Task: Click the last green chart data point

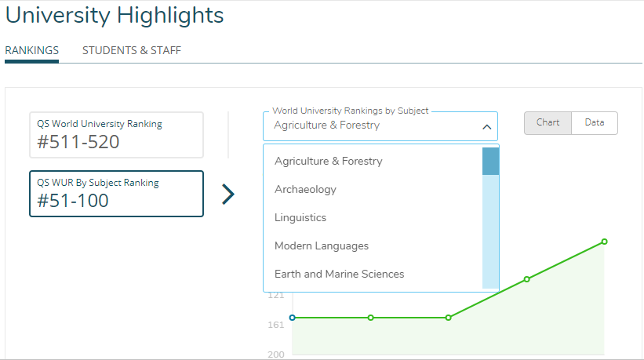Action: click(604, 242)
